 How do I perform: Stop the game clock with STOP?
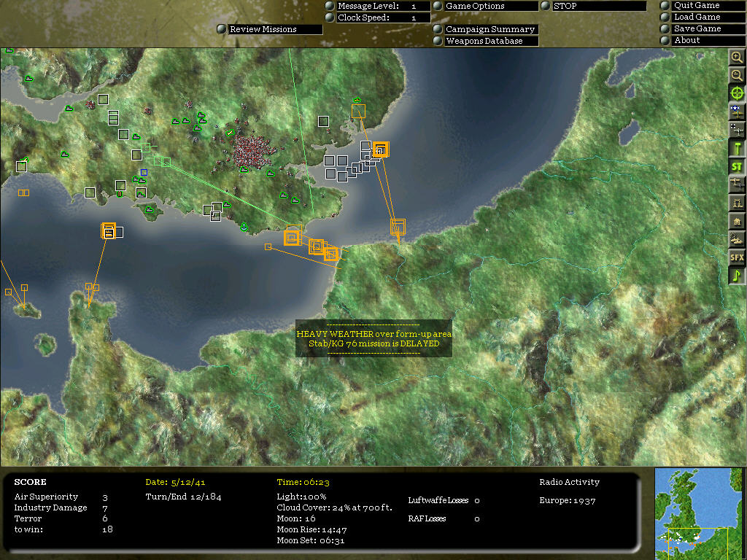(600, 6)
